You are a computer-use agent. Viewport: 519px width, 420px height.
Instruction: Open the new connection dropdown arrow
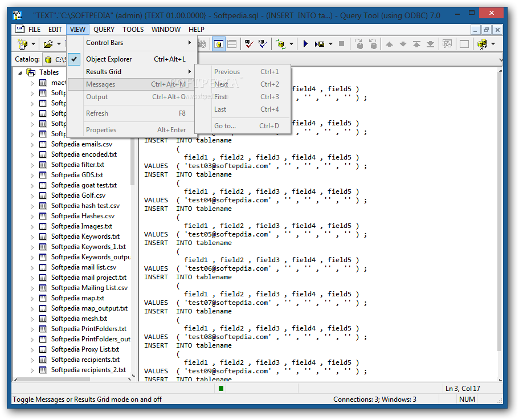[33, 44]
